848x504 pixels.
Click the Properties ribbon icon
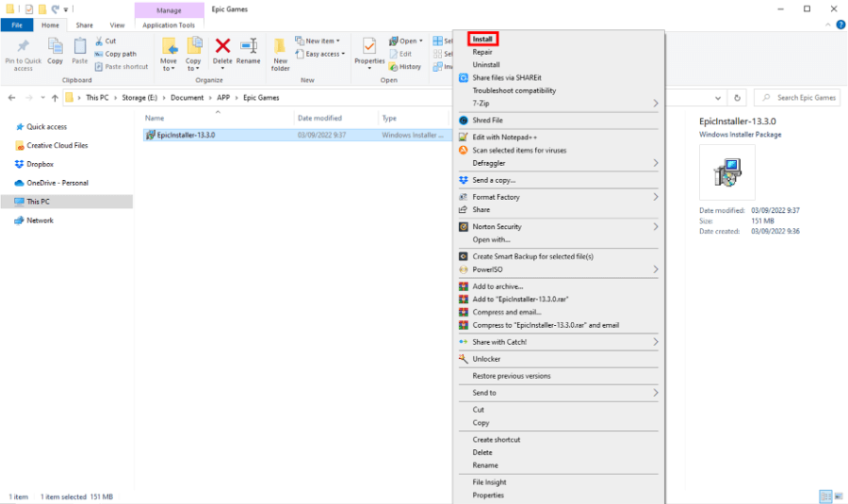(369, 46)
